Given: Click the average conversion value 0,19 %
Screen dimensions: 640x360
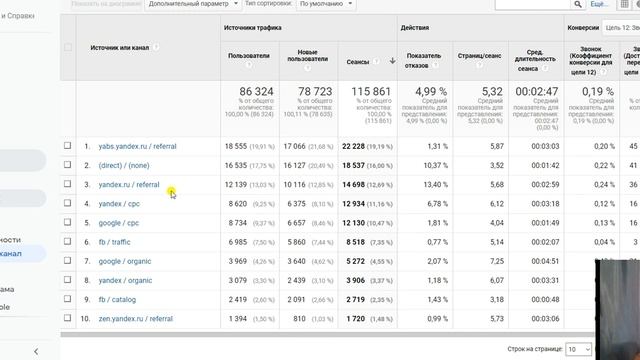Looking at the screenshot, I should click(598, 91).
